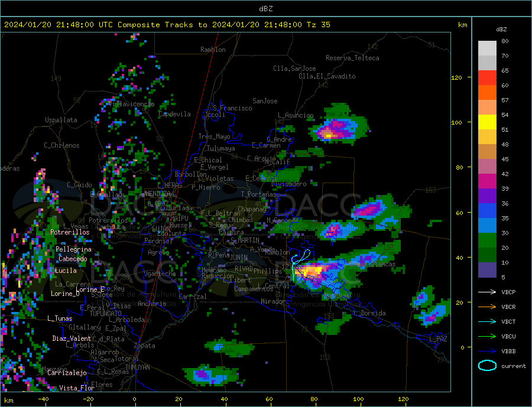Click the 'Phillips' map label

[268, 271]
